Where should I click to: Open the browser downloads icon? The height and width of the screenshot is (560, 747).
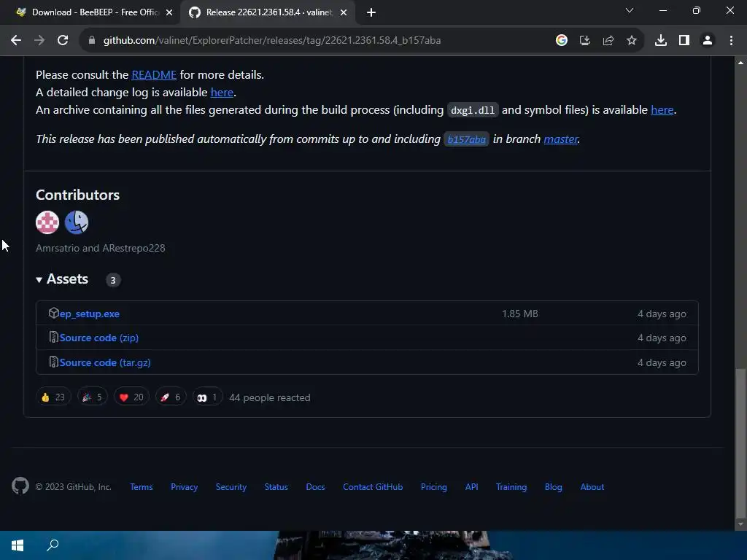(660, 41)
